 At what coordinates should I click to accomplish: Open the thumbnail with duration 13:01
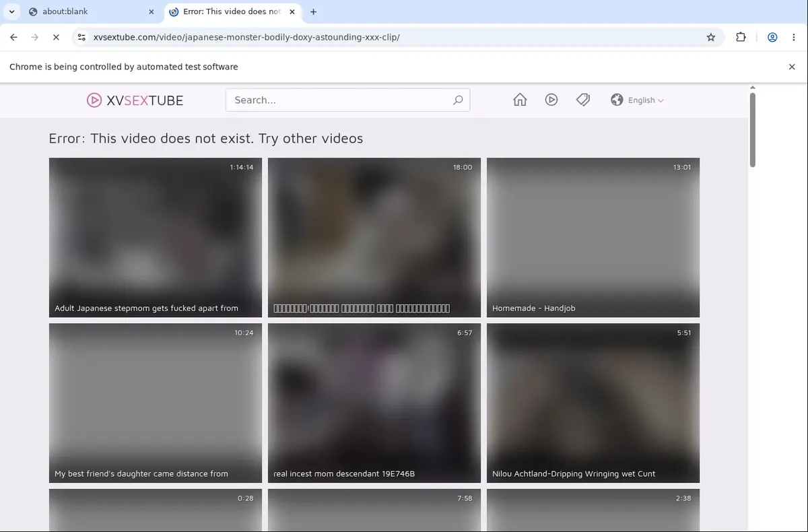593,238
